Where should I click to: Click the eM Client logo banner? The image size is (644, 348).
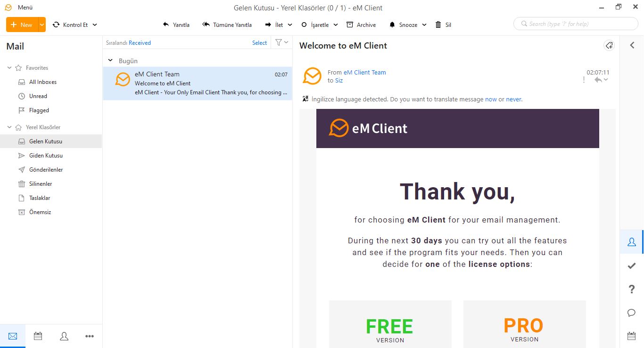[x=457, y=128]
